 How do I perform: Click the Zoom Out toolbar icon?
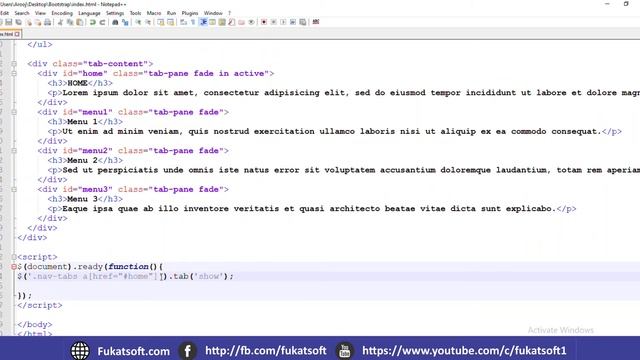148,22
